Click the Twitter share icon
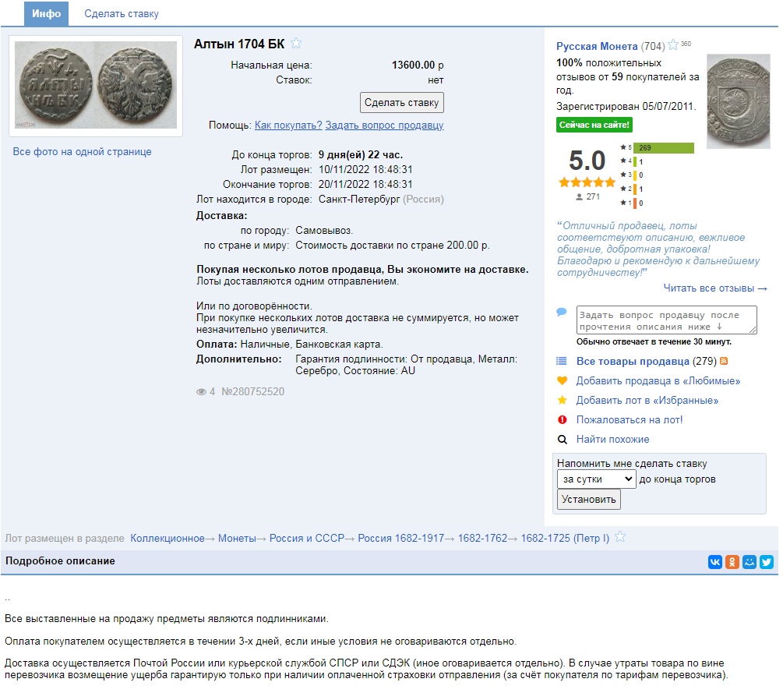Screen dimensions: 783x700 [x=767, y=562]
